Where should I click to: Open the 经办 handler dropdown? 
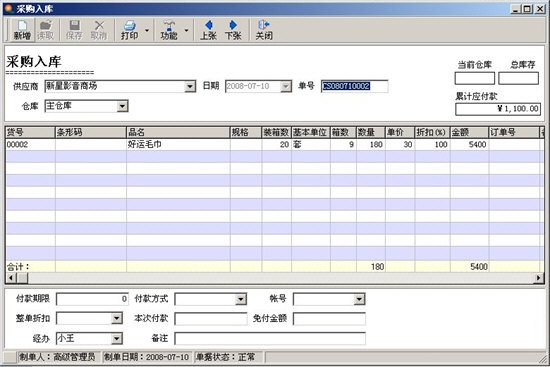[x=116, y=339]
